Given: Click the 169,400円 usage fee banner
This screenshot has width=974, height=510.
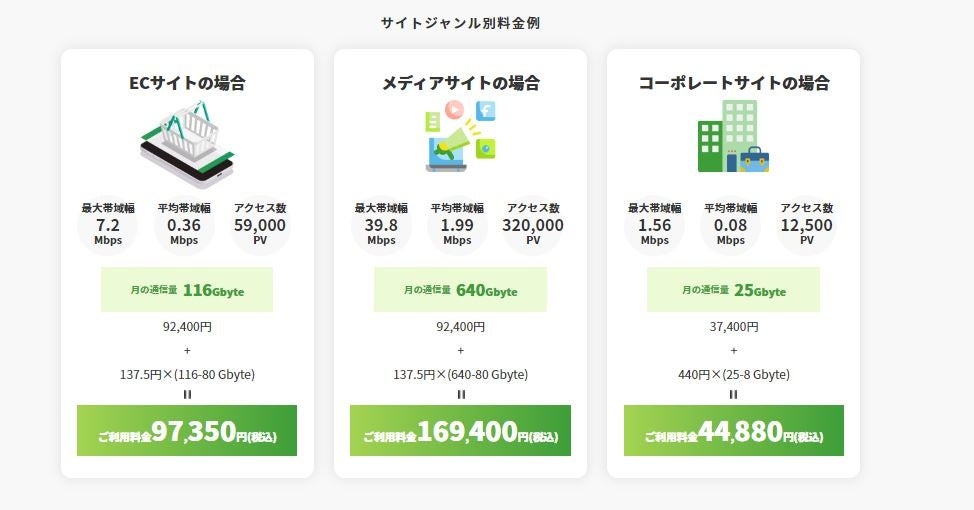Looking at the screenshot, I should click(460, 431).
